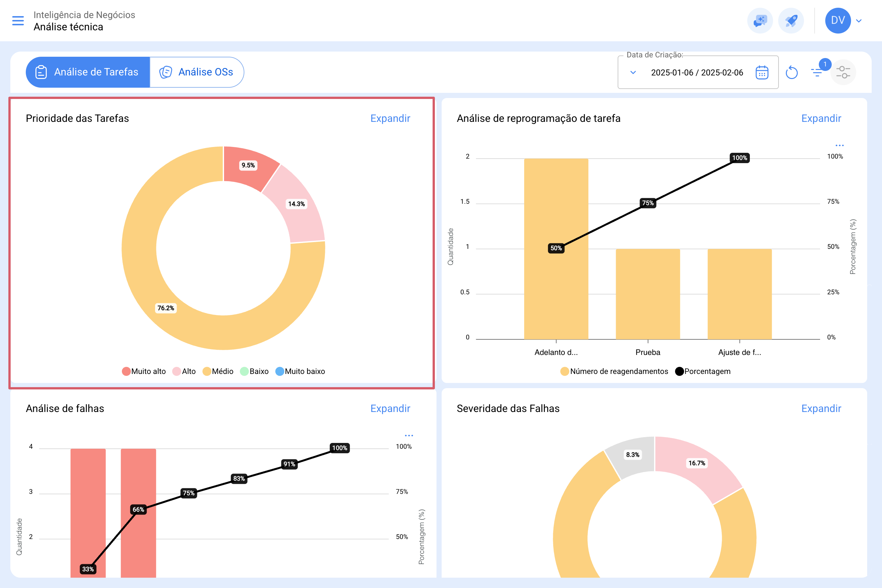Click the Análise técnica page title
Image resolution: width=882 pixels, height=588 pixels.
pyautogui.click(x=68, y=27)
